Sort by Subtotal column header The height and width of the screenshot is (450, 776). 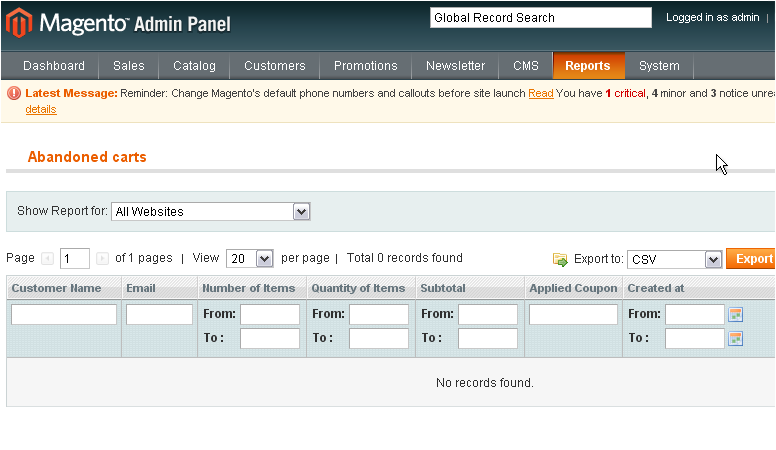[x=443, y=288]
